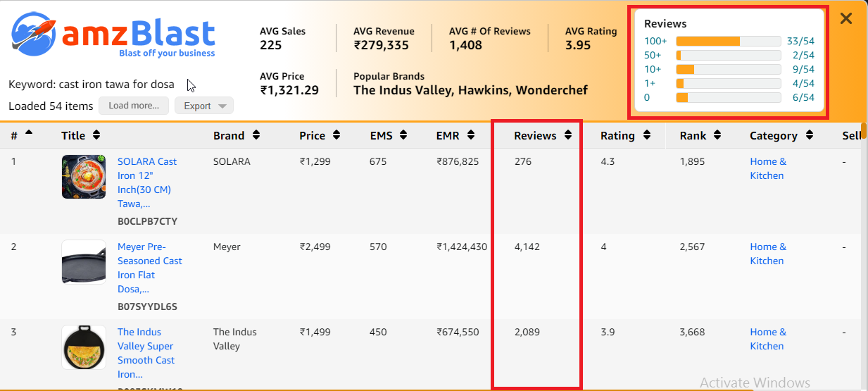
Task: Click the 4,142 reviews cell
Action: coord(527,247)
